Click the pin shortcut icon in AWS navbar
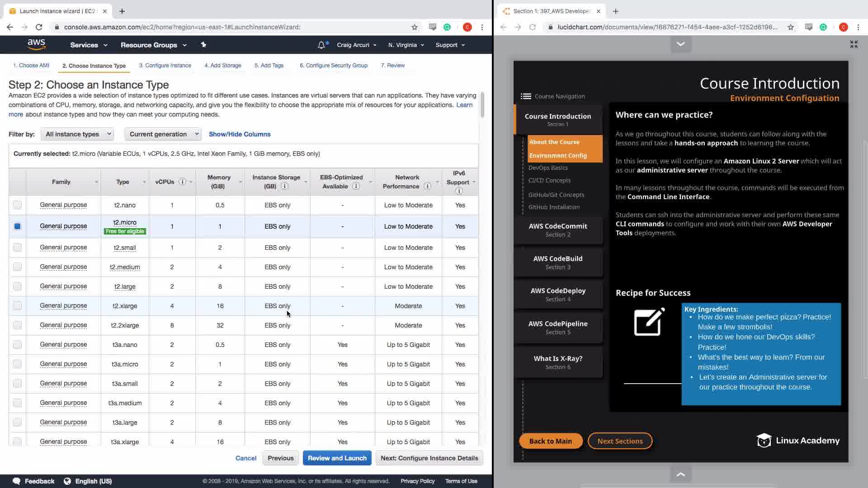Image resolution: width=868 pixels, height=488 pixels. tap(203, 45)
